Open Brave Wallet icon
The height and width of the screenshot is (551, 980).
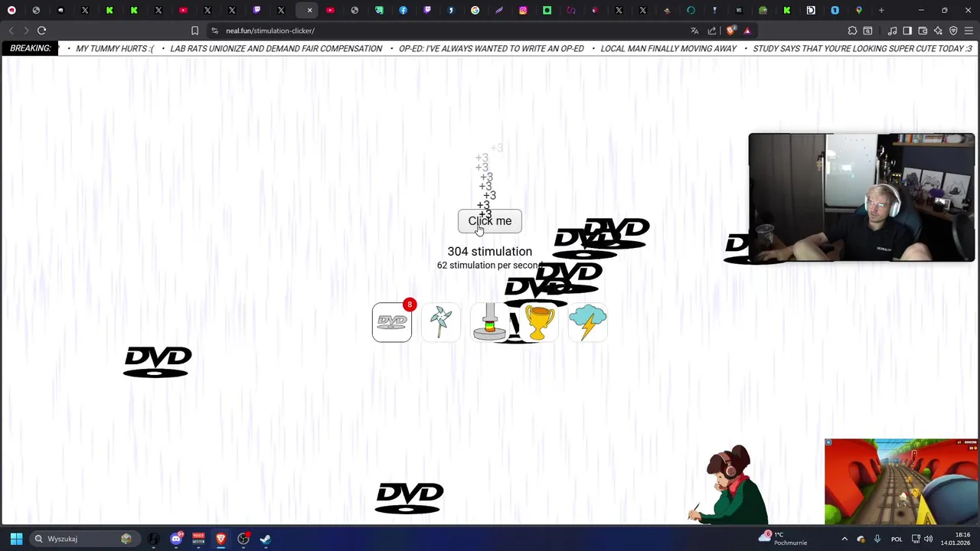click(x=923, y=31)
